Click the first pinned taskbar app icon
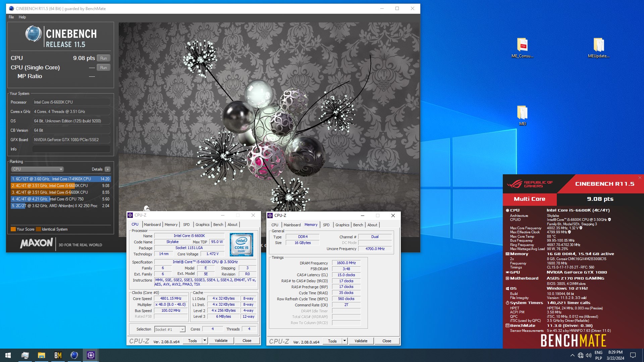 click(x=25, y=355)
